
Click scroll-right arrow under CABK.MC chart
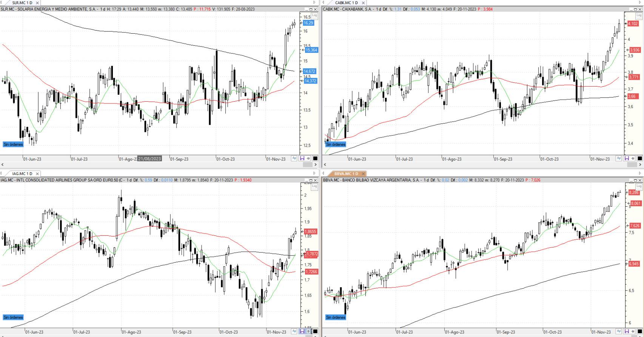coord(641,165)
